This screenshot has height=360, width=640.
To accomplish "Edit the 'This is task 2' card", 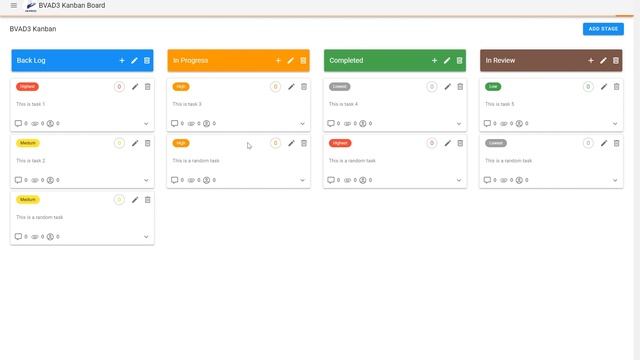I will (135, 143).
